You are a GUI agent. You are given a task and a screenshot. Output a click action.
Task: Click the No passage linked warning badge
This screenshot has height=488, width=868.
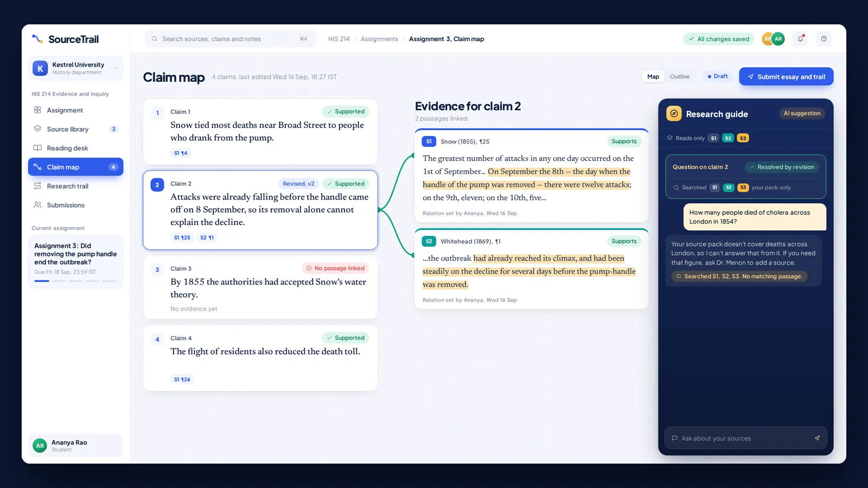pos(335,268)
